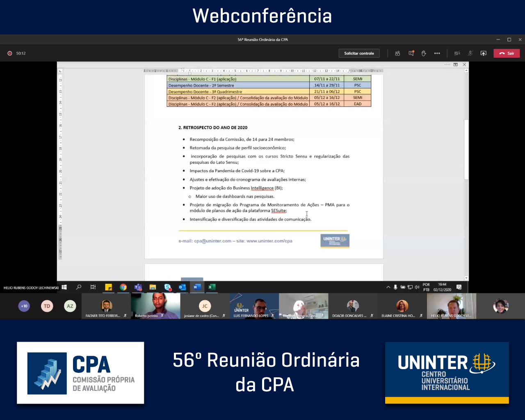Toggle the camera on or off
This screenshot has width=525, height=420.
457,53
